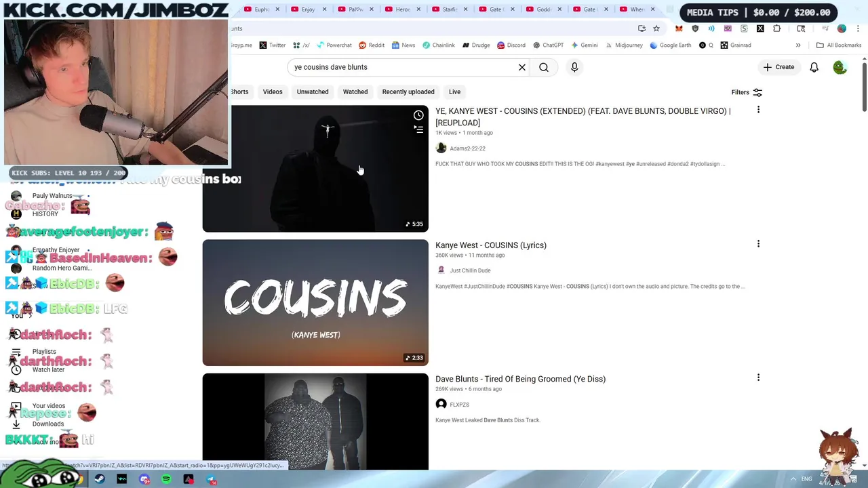Open the Grainrad bookmark
This screenshot has width=868, height=488.
point(736,45)
